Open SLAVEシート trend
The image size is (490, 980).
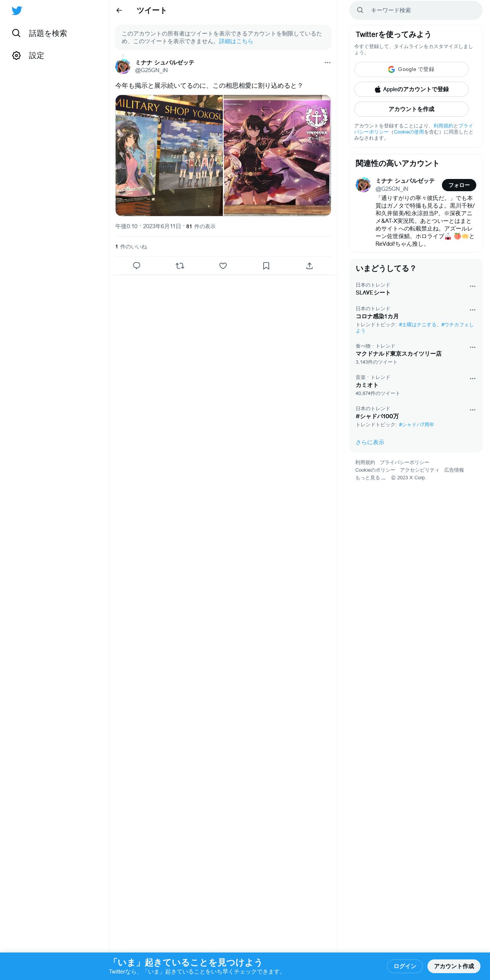373,293
